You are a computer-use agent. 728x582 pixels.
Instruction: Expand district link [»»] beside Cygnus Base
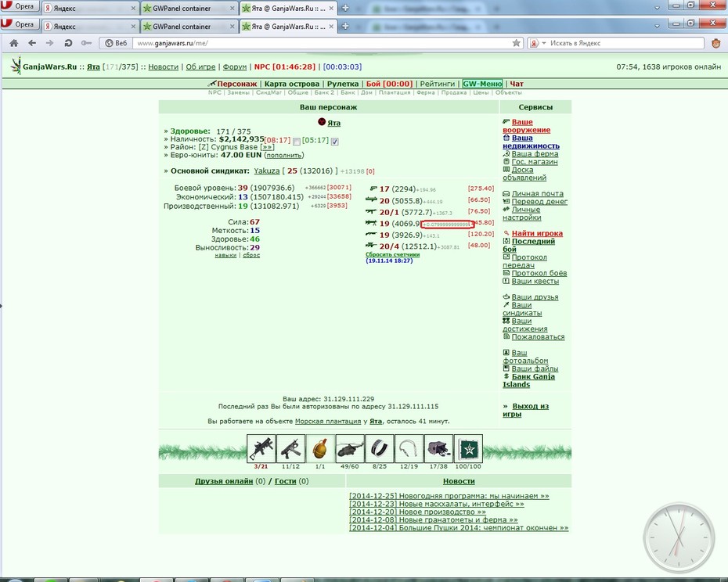coord(267,147)
